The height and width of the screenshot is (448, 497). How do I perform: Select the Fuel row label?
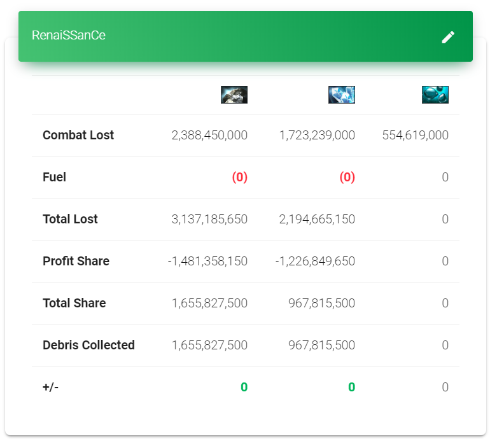54,177
